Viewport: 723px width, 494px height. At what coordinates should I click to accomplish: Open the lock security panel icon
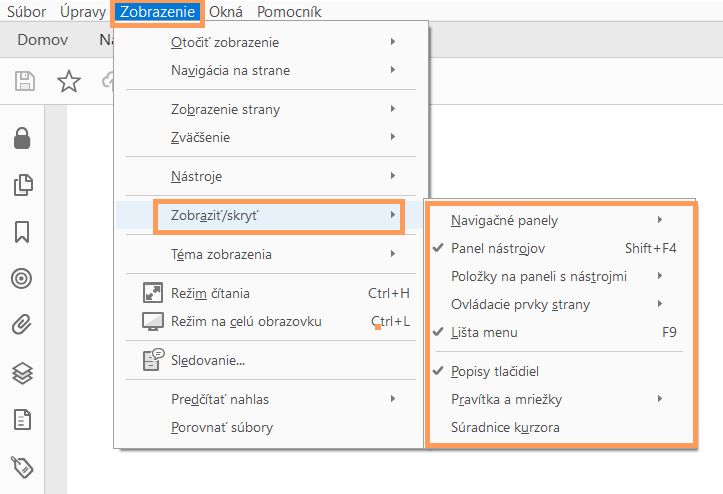(22, 139)
